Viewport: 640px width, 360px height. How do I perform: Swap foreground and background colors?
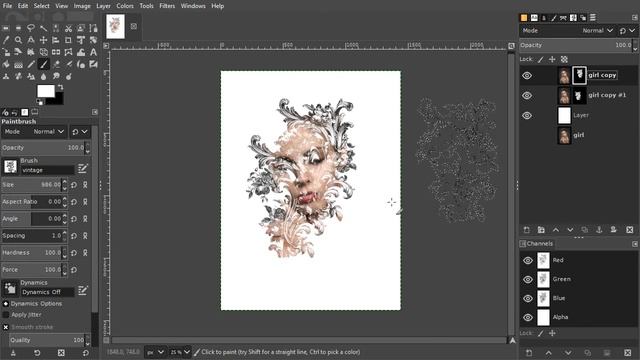(x=60, y=87)
